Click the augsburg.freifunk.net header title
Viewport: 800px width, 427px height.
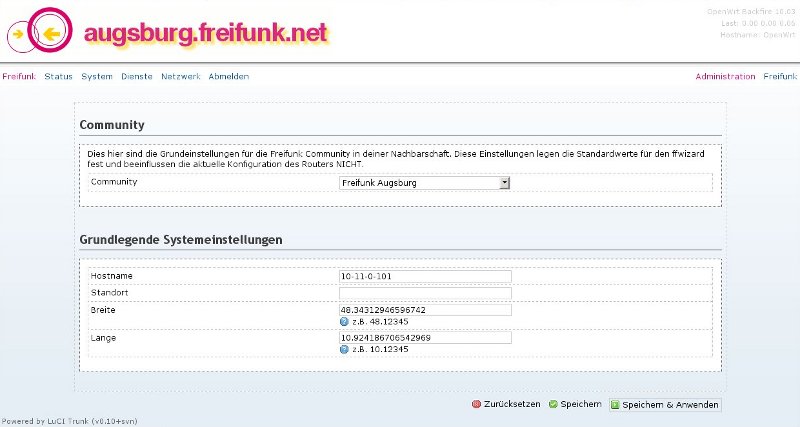(205, 33)
